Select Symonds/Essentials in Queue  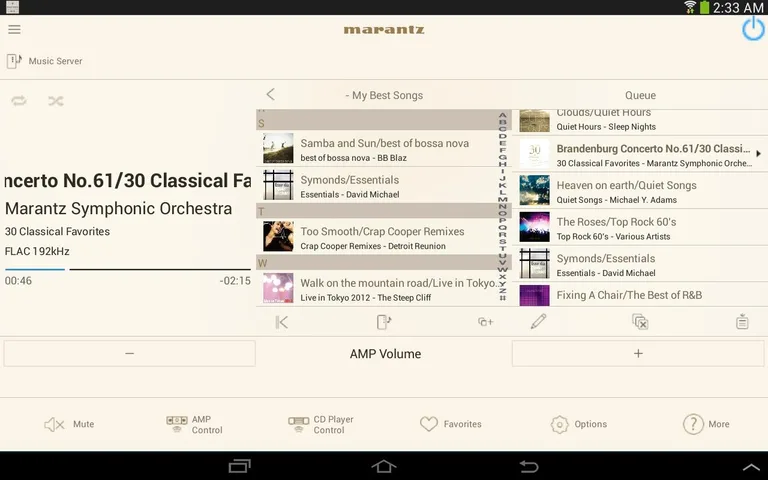tap(640, 264)
